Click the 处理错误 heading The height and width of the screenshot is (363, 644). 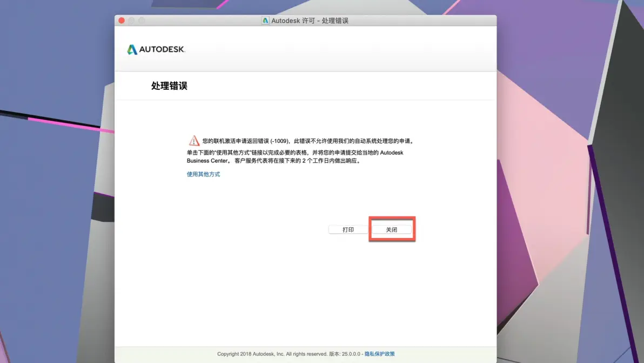(x=169, y=85)
